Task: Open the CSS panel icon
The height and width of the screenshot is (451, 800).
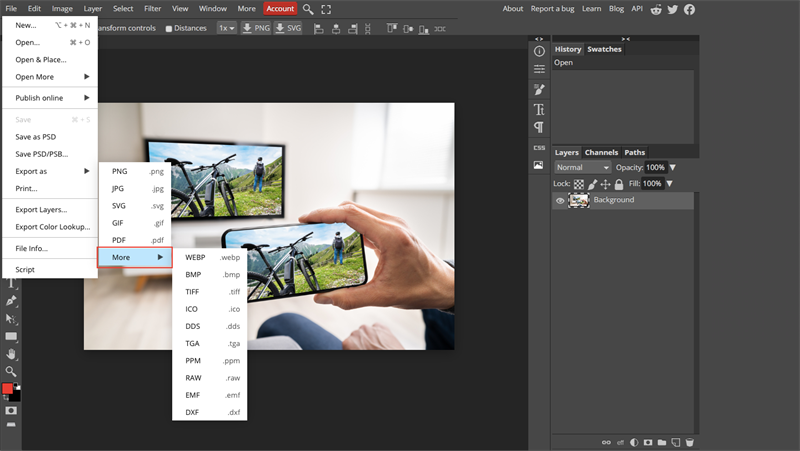Action: point(539,147)
